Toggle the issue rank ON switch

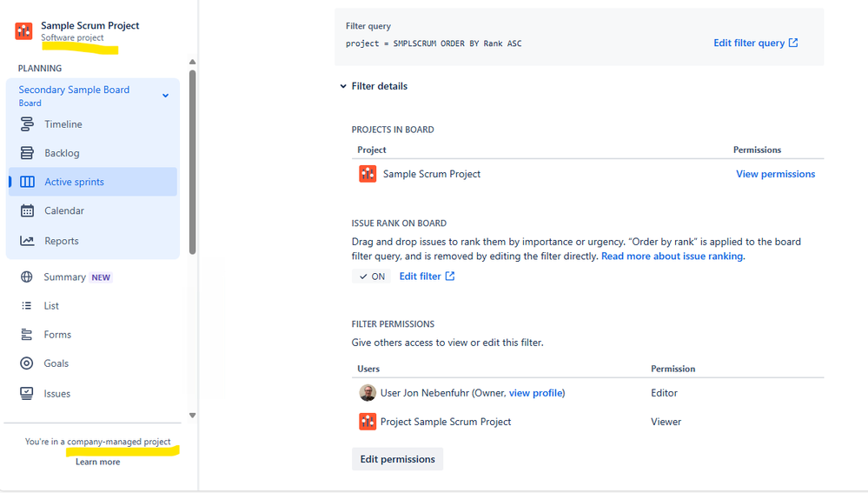coord(372,276)
